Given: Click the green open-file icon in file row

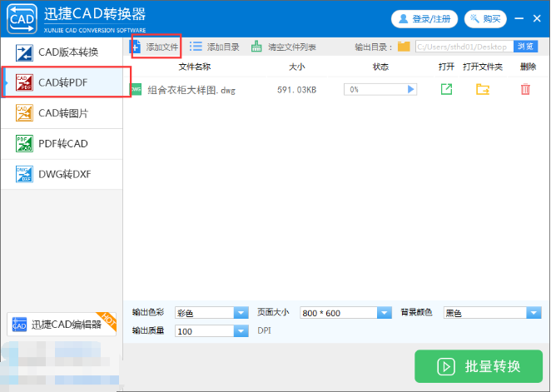Looking at the screenshot, I should [446, 89].
